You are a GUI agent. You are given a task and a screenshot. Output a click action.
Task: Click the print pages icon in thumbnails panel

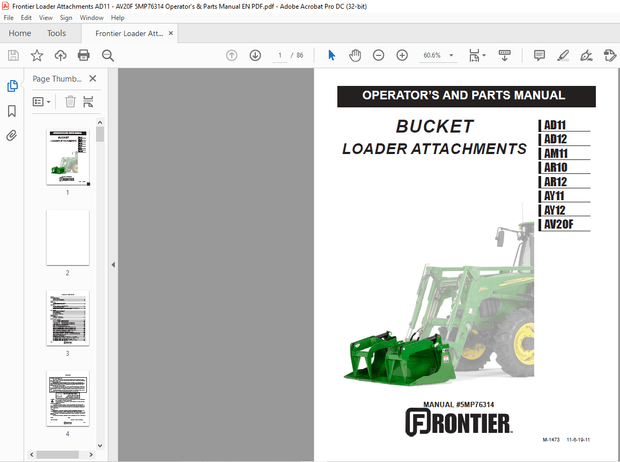[88, 102]
